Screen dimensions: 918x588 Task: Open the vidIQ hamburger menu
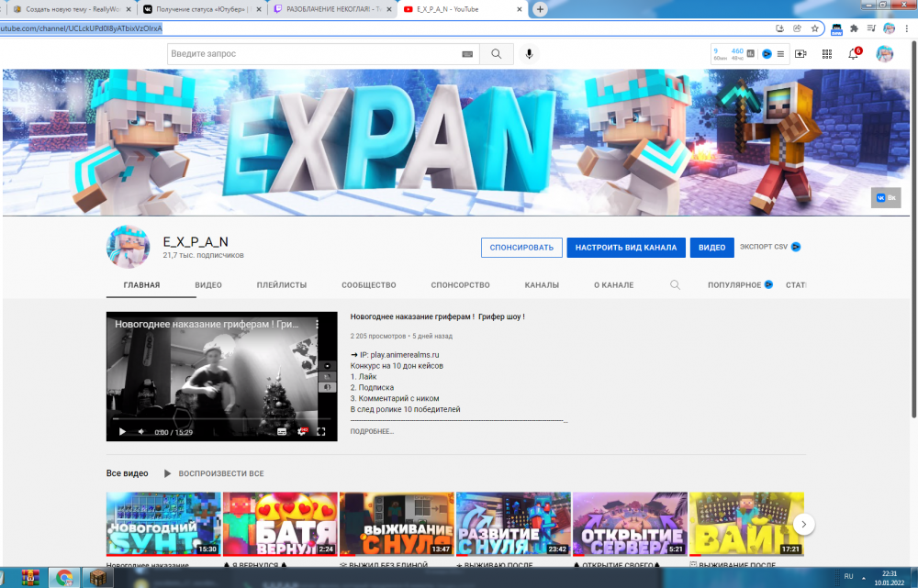tap(780, 54)
